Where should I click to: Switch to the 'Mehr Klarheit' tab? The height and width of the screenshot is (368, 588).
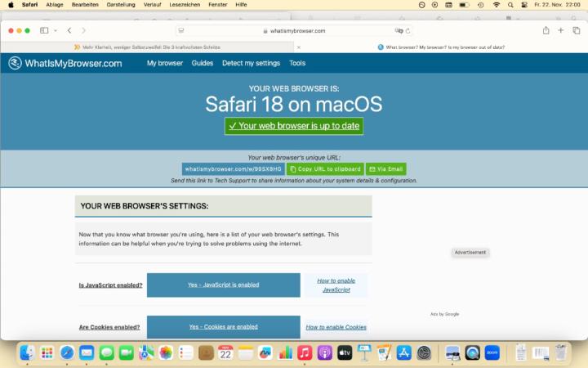click(x=147, y=47)
